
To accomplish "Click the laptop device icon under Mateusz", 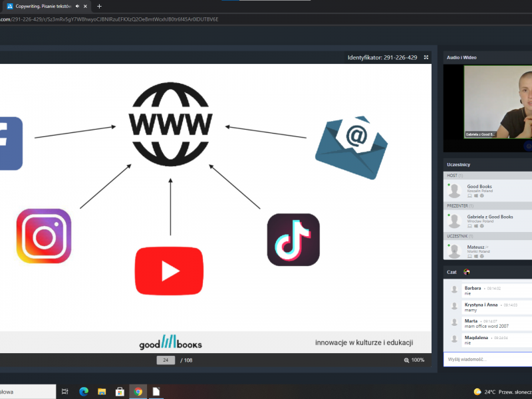I will (x=469, y=256).
